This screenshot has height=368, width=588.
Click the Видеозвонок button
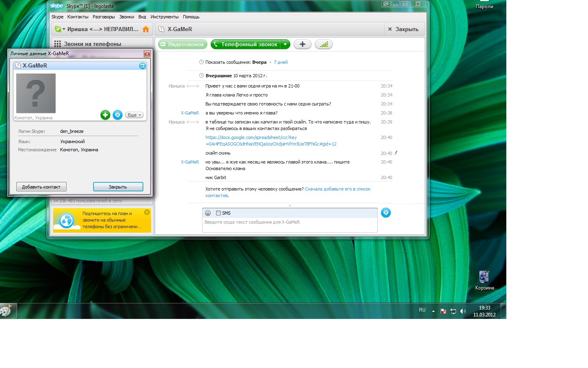(x=183, y=44)
